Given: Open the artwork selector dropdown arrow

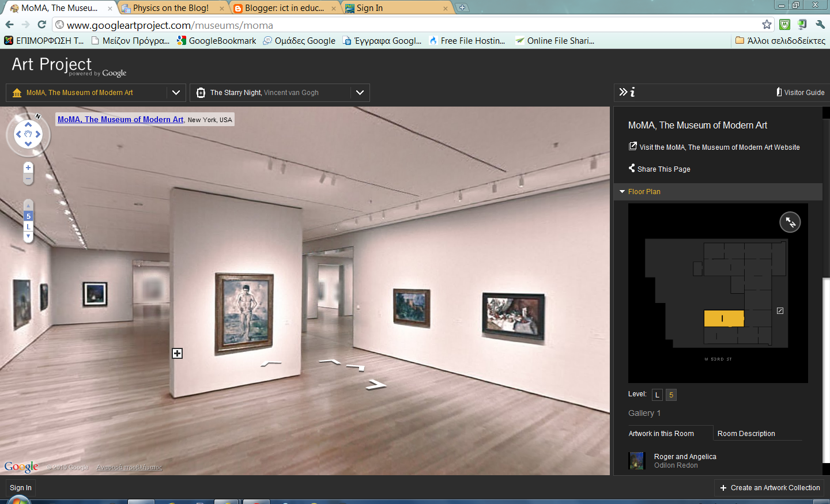Looking at the screenshot, I should pyautogui.click(x=360, y=92).
